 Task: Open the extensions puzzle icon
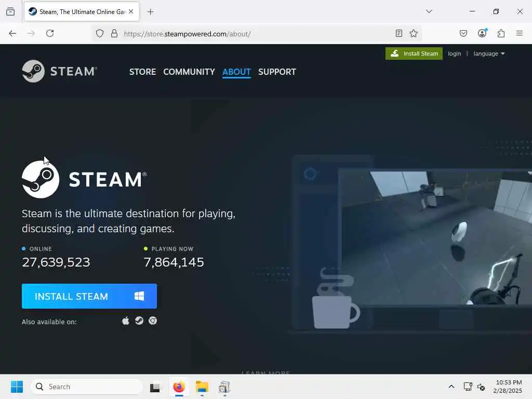tap(501, 33)
